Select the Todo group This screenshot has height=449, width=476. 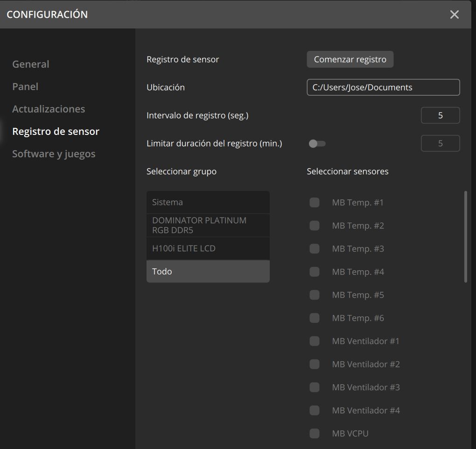point(208,271)
